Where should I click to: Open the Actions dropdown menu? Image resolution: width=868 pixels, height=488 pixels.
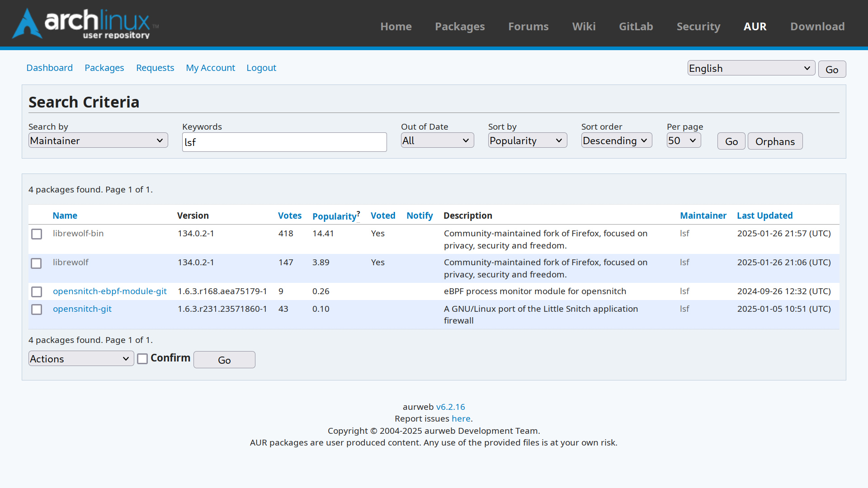click(x=81, y=359)
